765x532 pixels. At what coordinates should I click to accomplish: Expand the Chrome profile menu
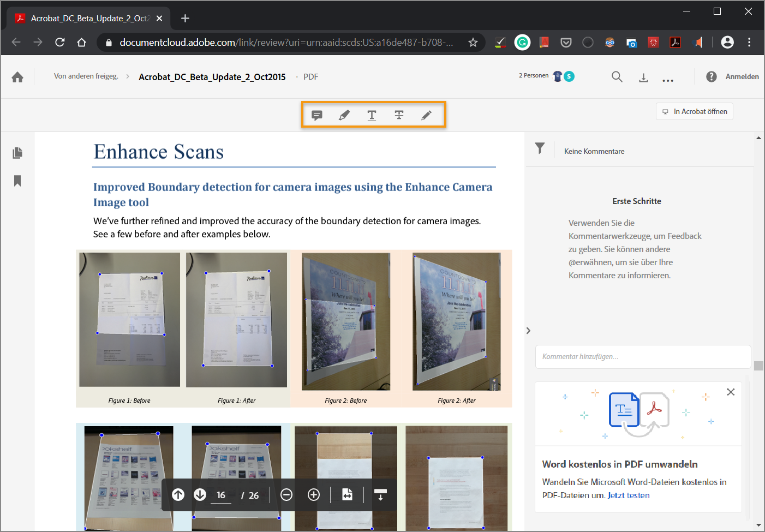point(727,42)
